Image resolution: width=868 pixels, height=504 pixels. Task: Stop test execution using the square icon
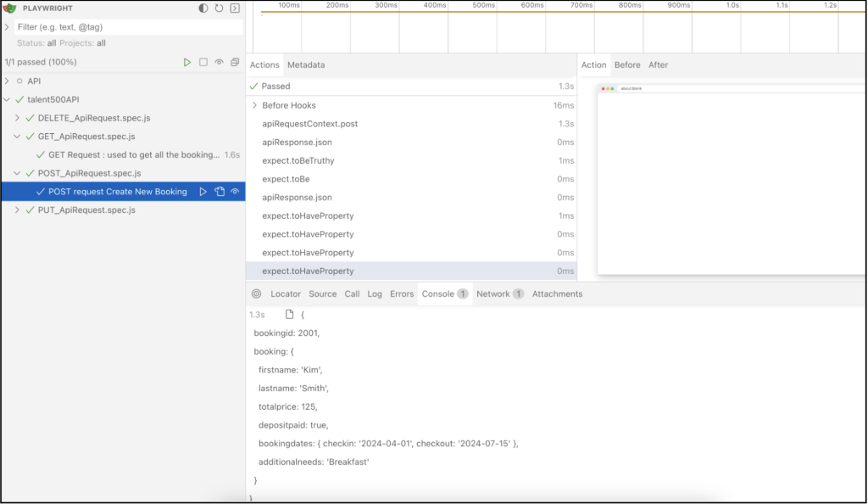[203, 62]
